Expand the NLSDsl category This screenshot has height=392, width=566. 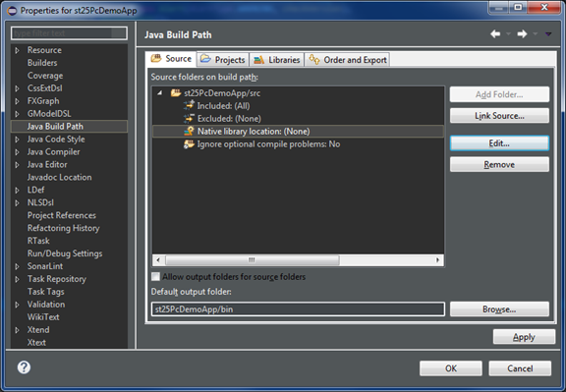tap(17, 202)
